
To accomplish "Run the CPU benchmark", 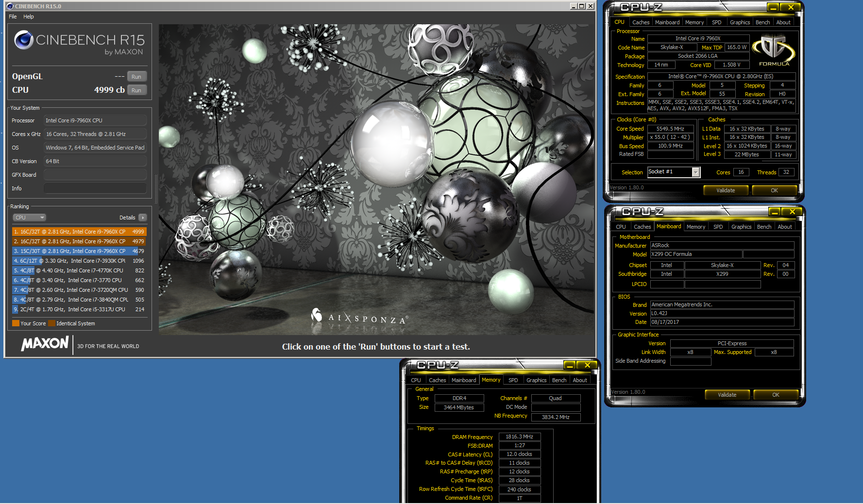I will pos(136,90).
